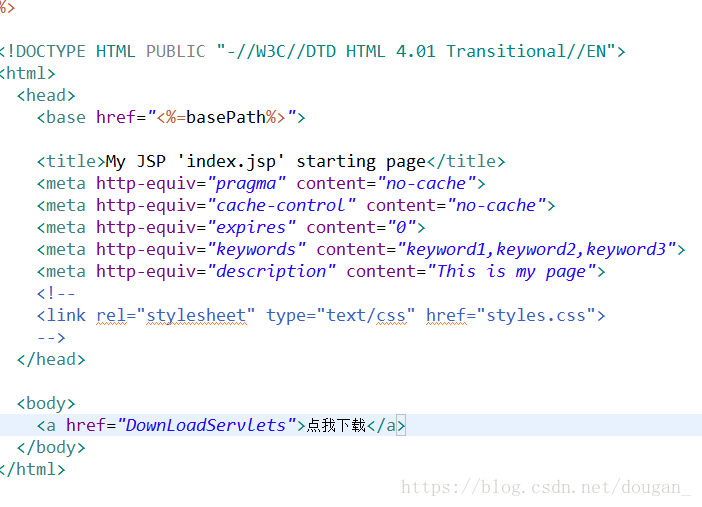Click the "This is my page" content value

coord(512,271)
